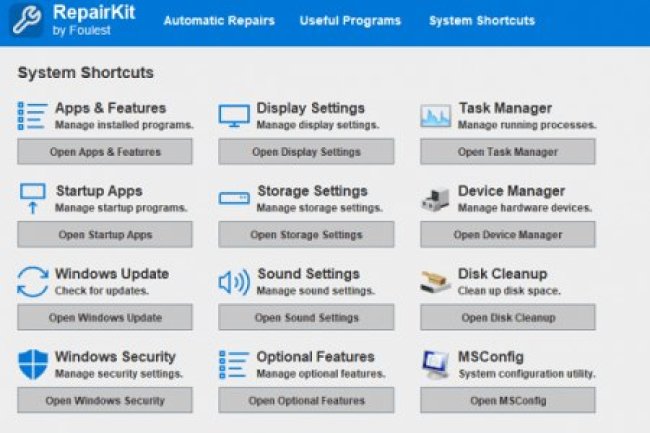Screen dimensions: 650x433
Task: Click the Windows Update refresh arrows icon
Action: click(x=32, y=281)
